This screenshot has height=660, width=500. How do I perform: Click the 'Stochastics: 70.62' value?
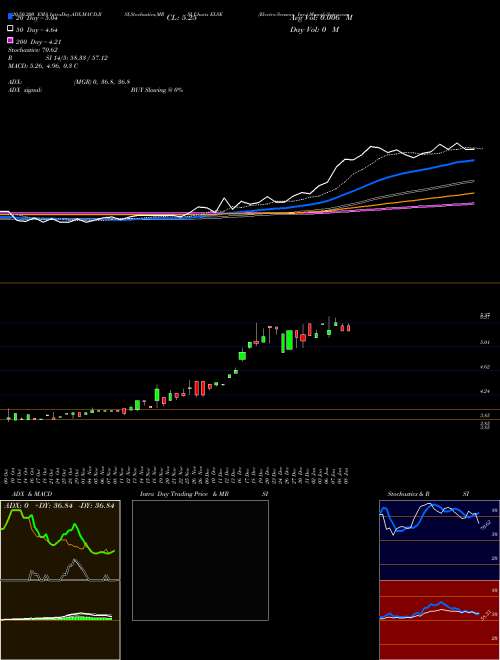(x=32, y=50)
